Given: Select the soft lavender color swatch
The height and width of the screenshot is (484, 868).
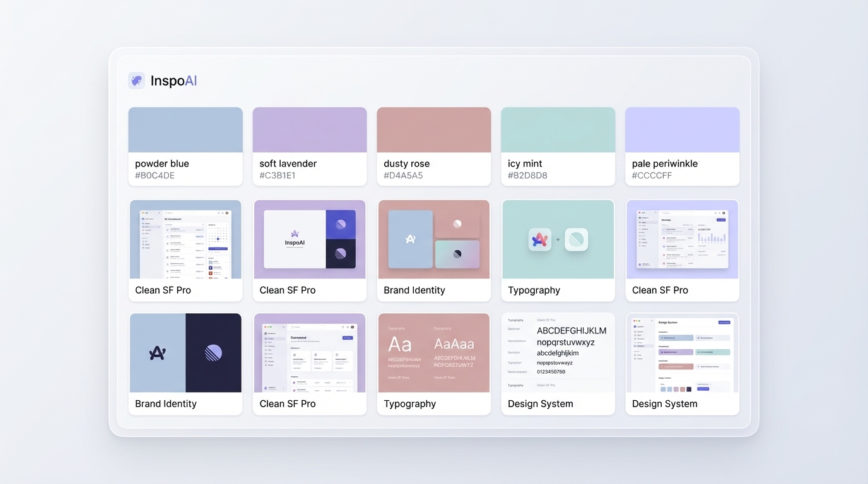Looking at the screenshot, I should [x=309, y=129].
